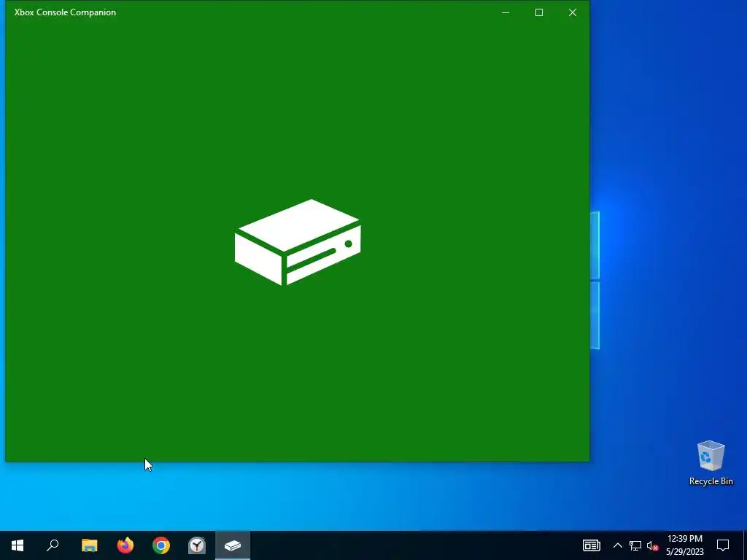
Task: Launch File Explorer from taskbar
Action: click(x=90, y=545)
